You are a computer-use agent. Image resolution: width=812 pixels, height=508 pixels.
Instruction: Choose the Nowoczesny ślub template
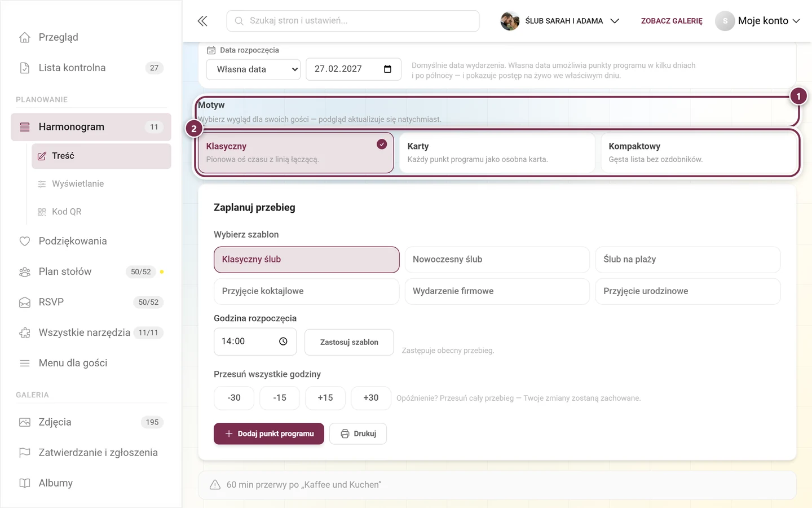(497, 260)
